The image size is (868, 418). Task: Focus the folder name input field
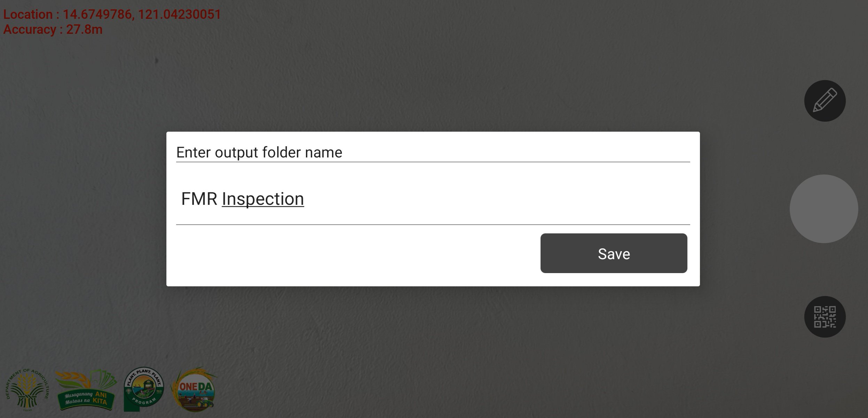[433, 199]
